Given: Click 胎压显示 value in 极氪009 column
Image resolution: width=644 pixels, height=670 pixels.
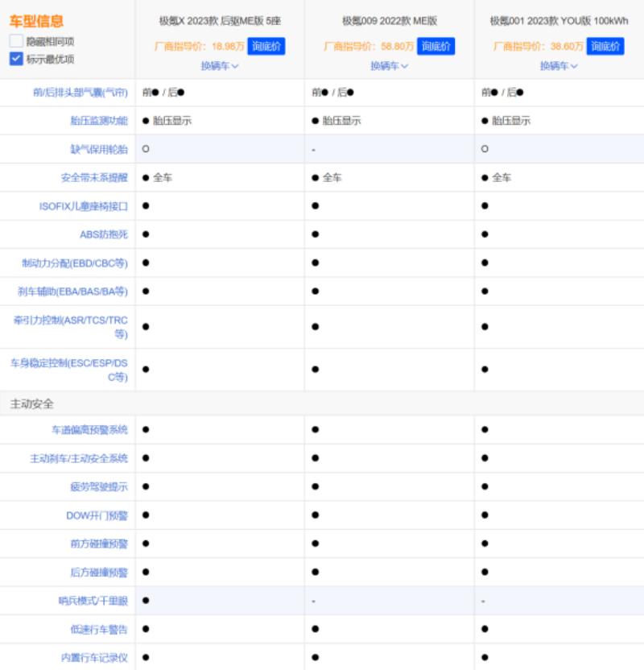Looking at the screenshot, I should 341,121.
